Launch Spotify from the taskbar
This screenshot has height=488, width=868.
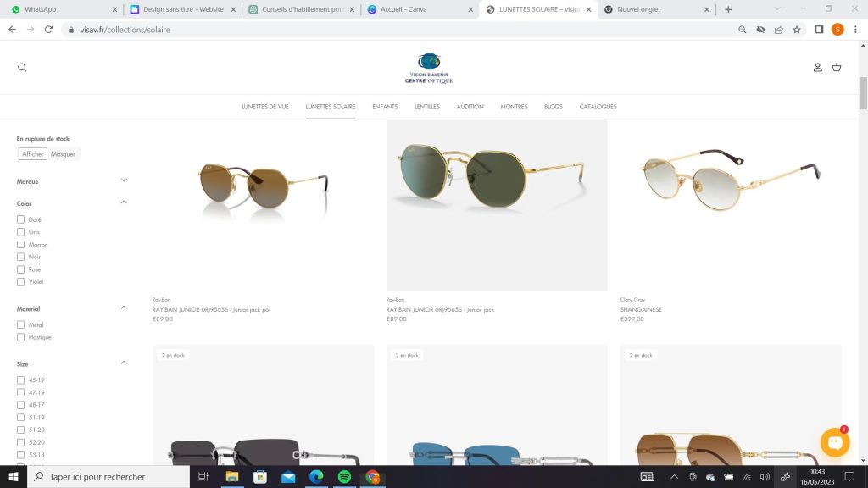point(344,477)
